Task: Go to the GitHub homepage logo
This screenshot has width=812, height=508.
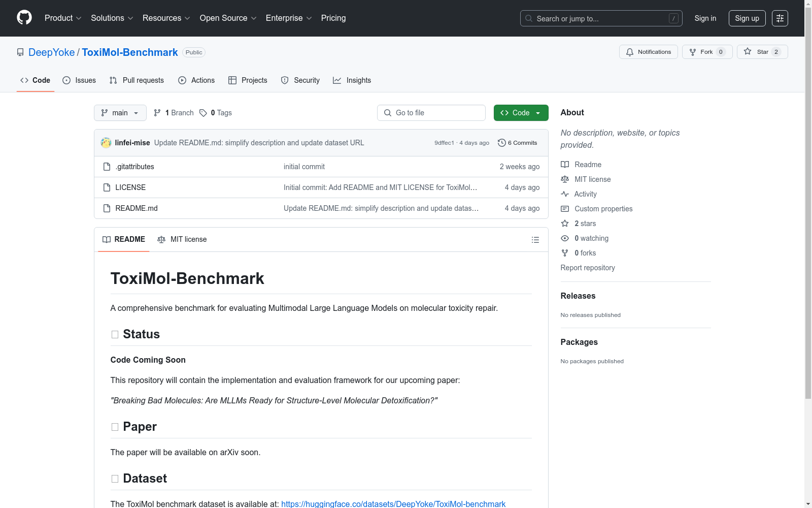Action: [x=24, y=18]
